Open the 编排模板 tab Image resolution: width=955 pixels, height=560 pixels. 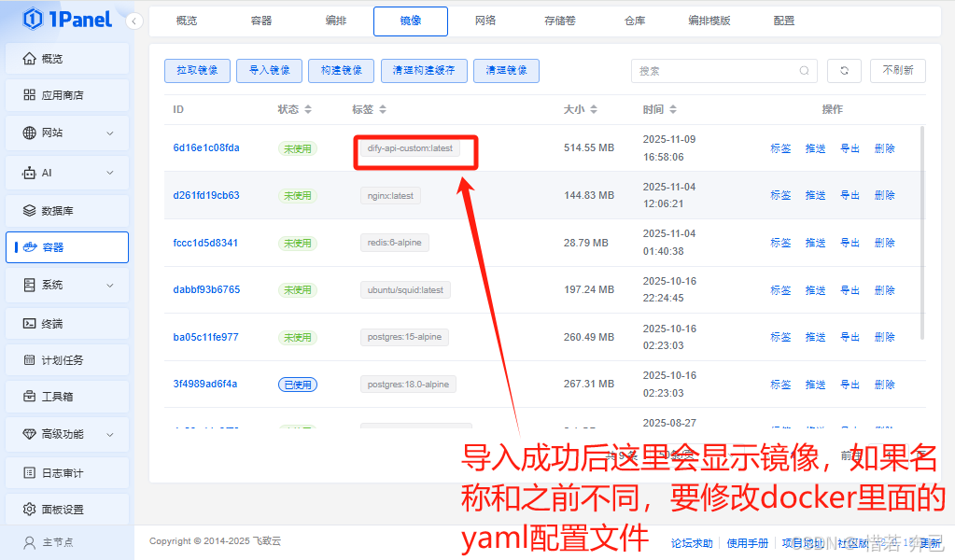tap(710, 20)
